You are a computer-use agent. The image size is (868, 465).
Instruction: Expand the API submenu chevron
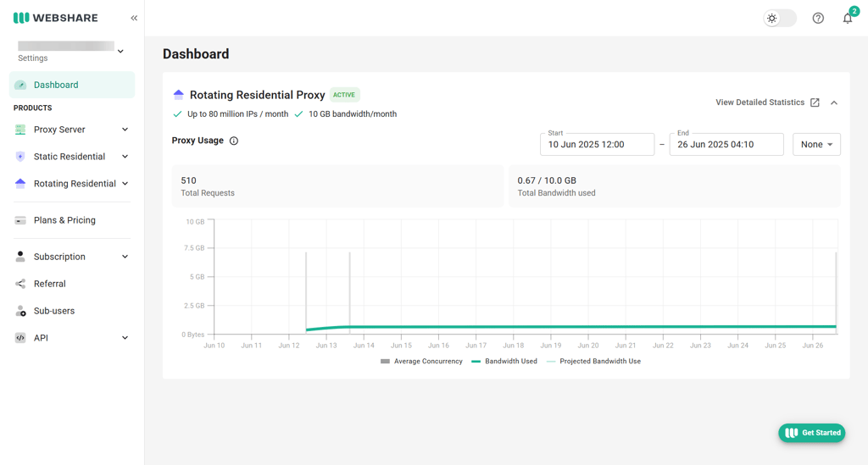pyautogui.click(x=125, y=338)
